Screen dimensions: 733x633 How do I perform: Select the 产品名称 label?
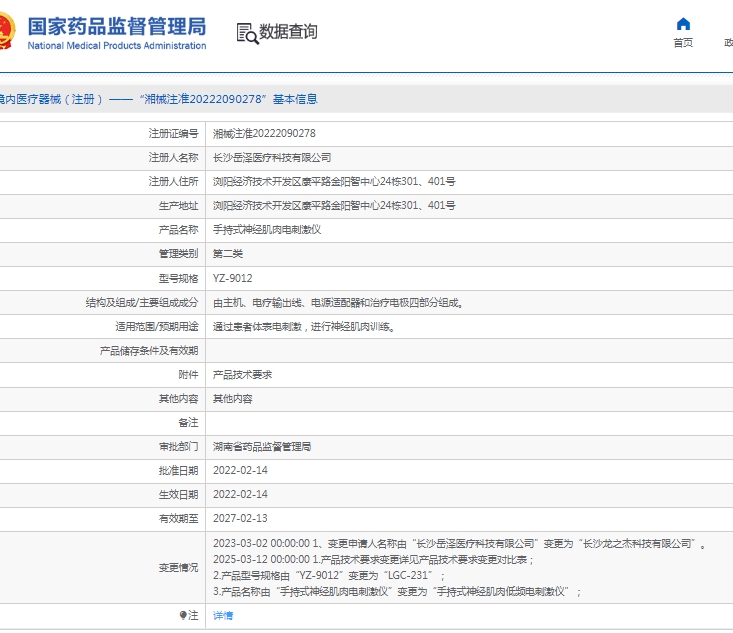(179, 230)
